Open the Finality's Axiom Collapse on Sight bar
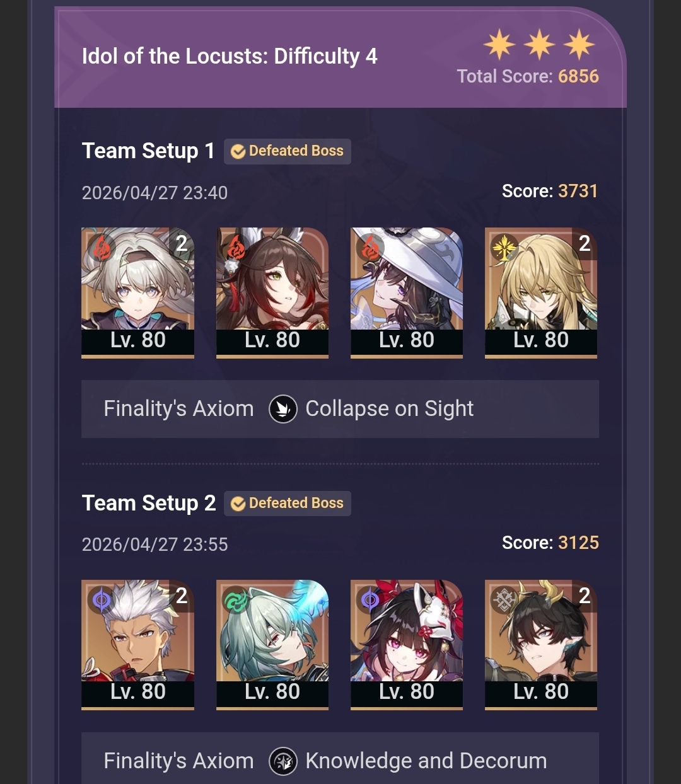681x784 pixels. tap(340, 409)
